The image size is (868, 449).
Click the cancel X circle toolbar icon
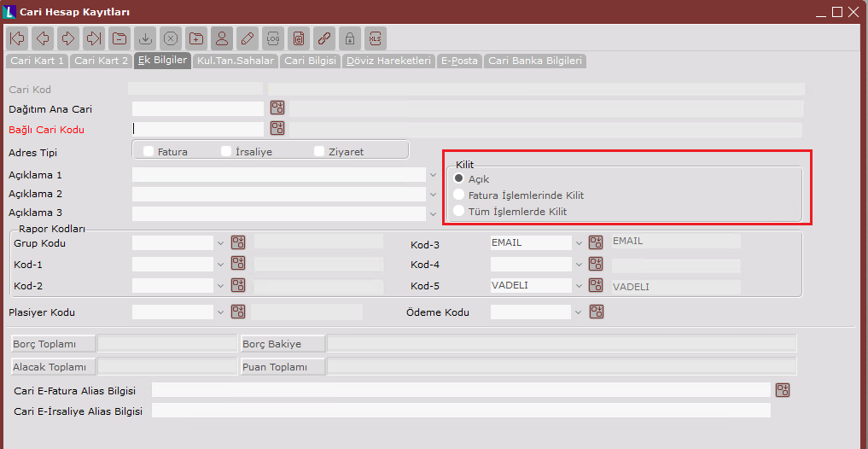pyautogui.click(x=171, y=38)
